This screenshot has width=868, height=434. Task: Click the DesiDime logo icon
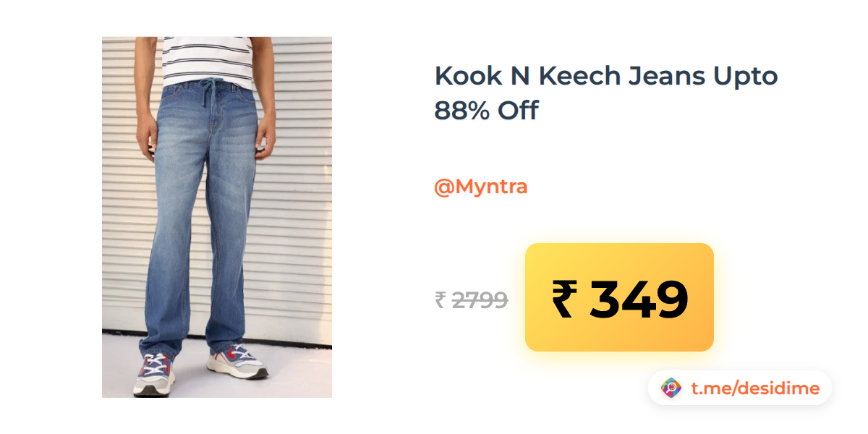672,388
